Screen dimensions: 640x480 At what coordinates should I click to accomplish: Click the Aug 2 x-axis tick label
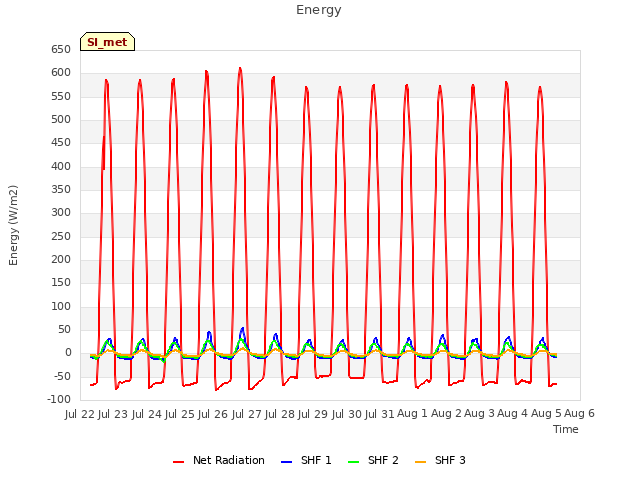(446, 414)
